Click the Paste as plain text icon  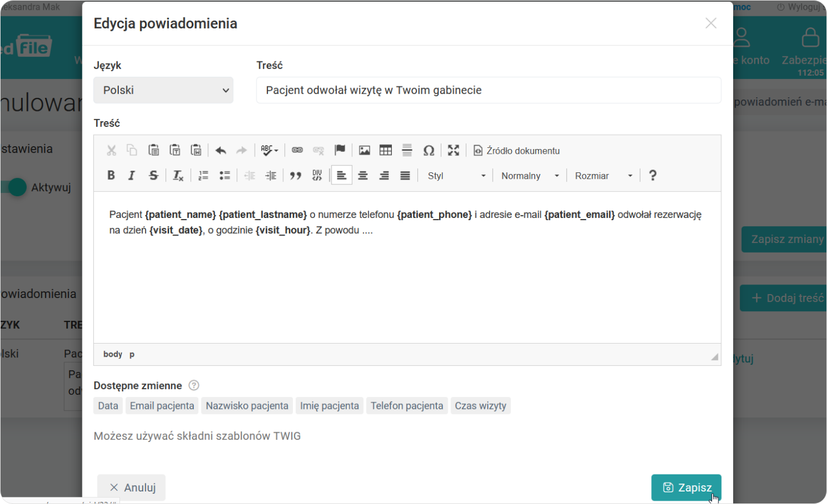175,150
